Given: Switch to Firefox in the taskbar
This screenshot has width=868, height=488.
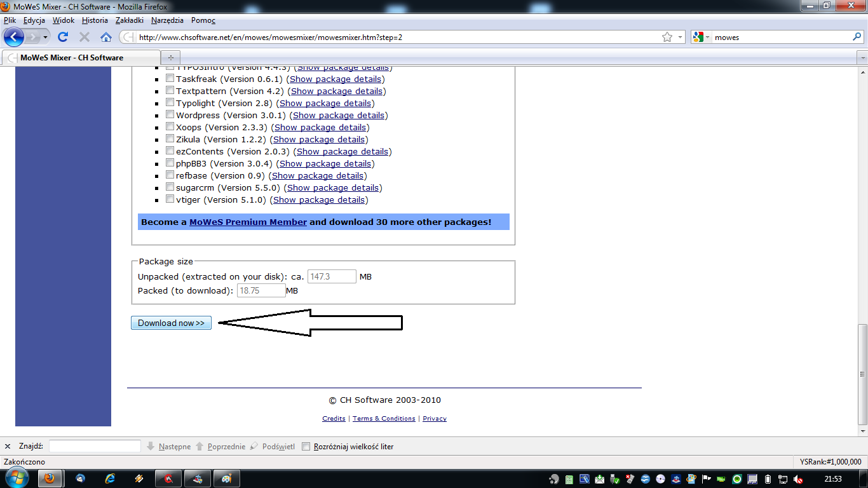Looking at the screenshot, I should point(50,478).
